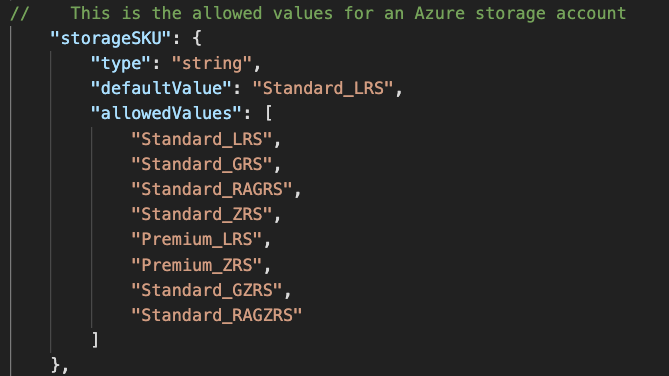Click the opening bracket of allowedValues array
This screenshot has width=669, height=376.
tap(268, 114)
